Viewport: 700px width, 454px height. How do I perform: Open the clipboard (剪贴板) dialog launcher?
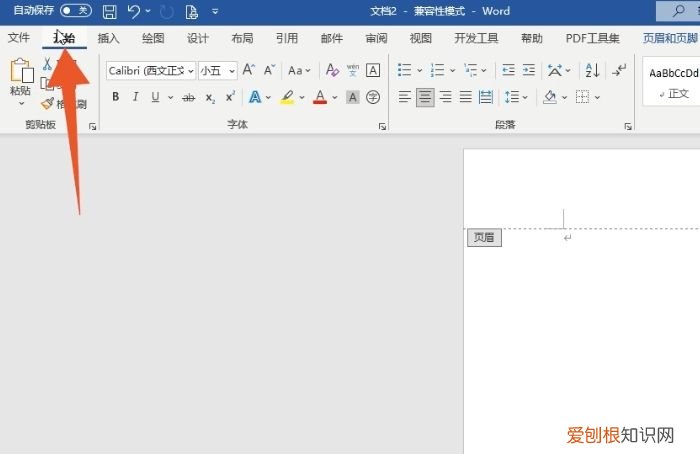[x=92, y=127]
